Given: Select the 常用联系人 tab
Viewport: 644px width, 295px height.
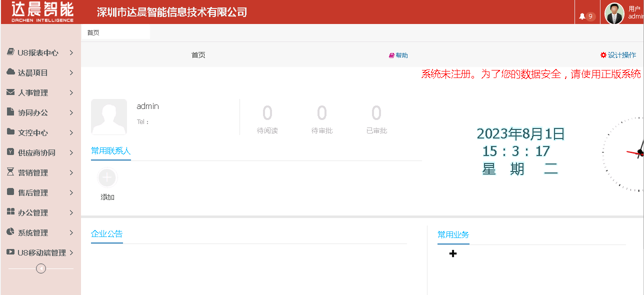Looking at the screenshot, I should pos(111,150).
